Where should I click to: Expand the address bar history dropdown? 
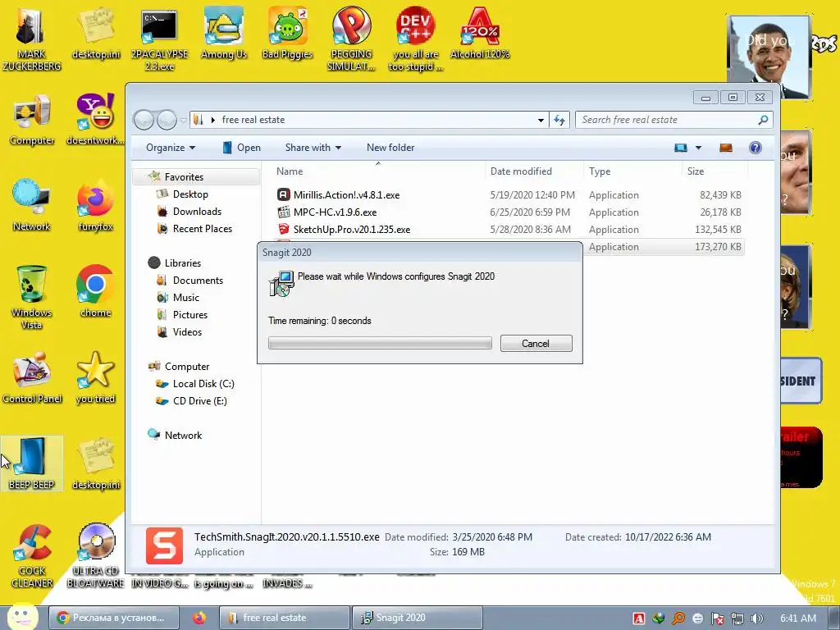541,120
